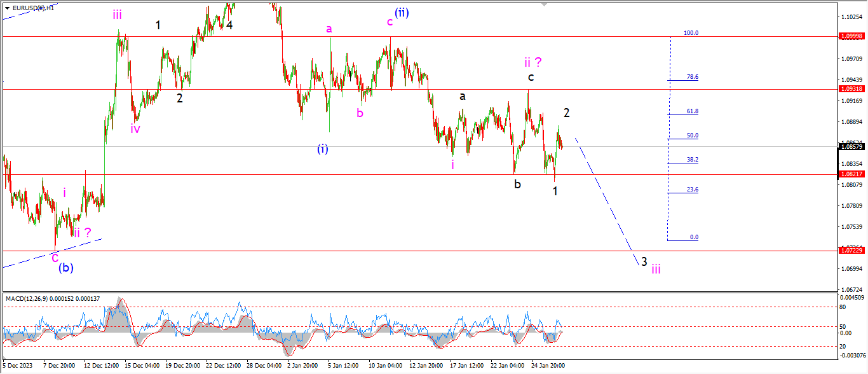Click the Fibonacci 100.0 level label
This screenshot has width=868, height=374.
691,32
